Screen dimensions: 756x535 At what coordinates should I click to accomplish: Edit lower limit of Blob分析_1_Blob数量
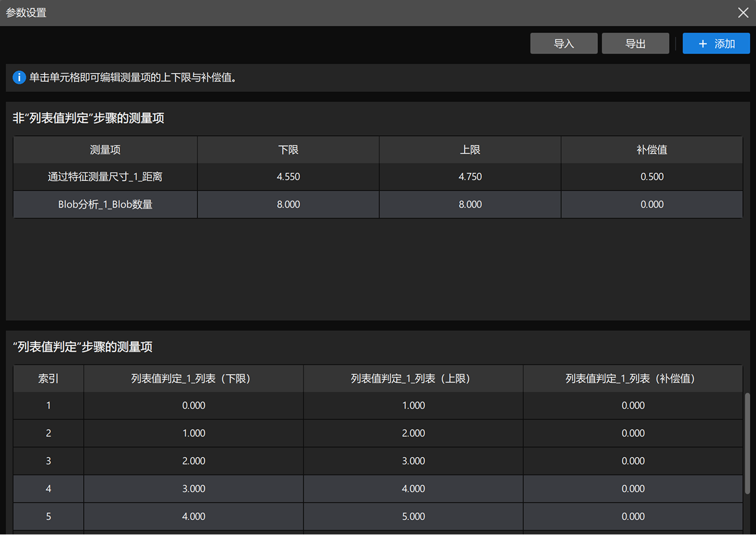[x=288, y=204]
